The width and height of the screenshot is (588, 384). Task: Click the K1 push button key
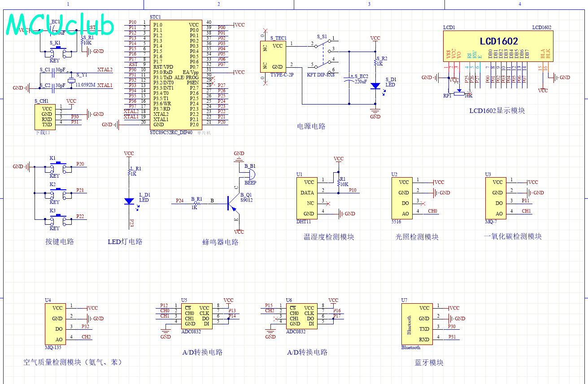[58, 167]
